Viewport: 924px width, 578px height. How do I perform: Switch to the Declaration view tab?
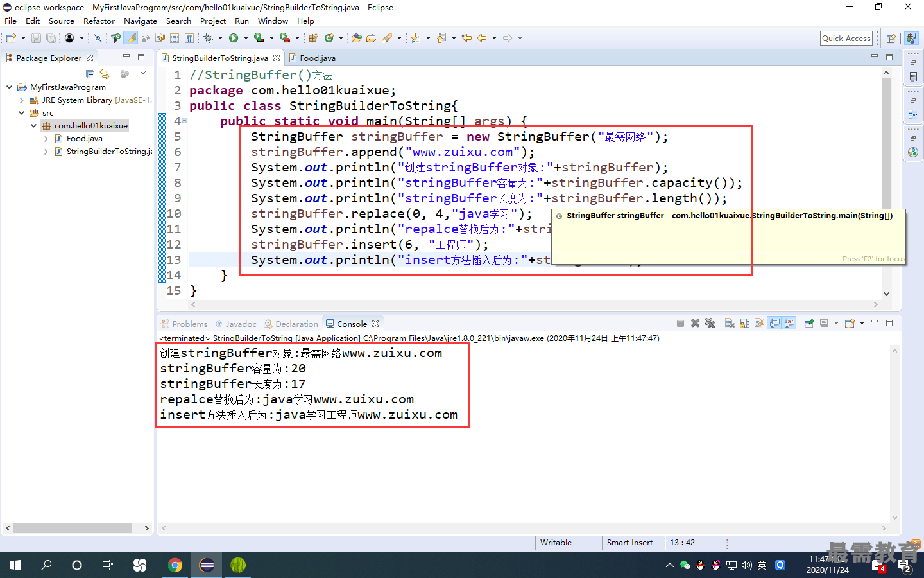click(291, 324)
